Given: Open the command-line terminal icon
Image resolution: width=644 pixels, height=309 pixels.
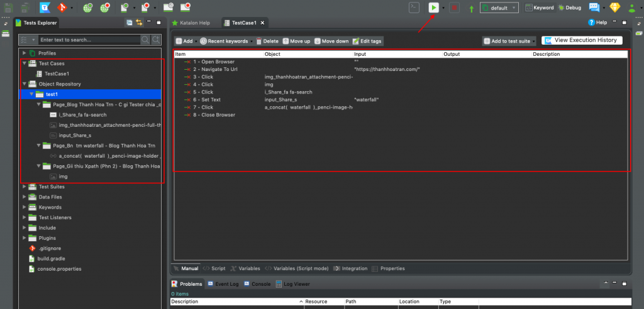Looking at the screenshot, I should click(414, 8).
